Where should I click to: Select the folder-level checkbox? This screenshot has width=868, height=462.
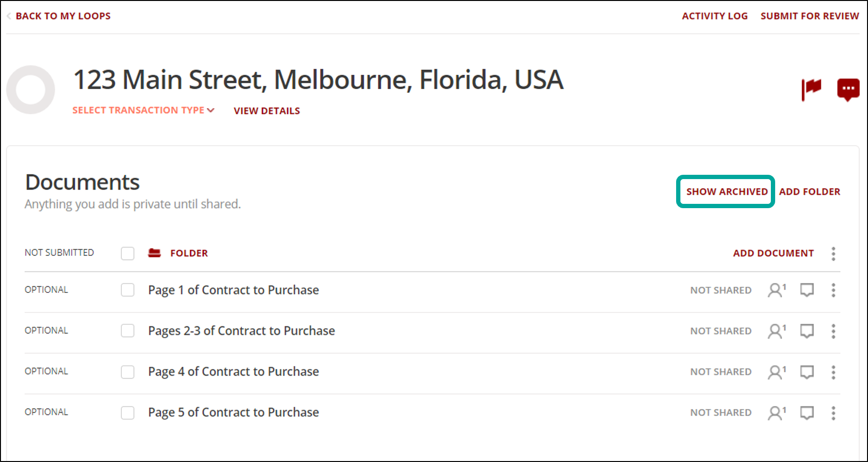pos(128,253)
